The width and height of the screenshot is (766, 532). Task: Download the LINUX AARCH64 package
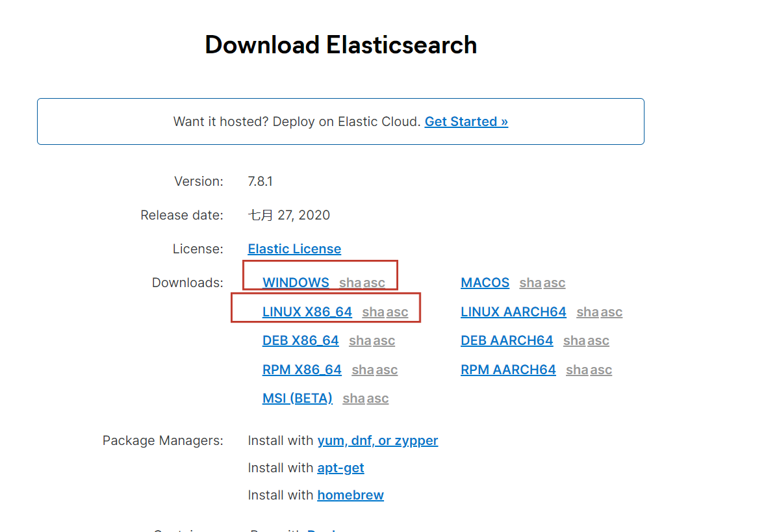[x=513, y=312]
